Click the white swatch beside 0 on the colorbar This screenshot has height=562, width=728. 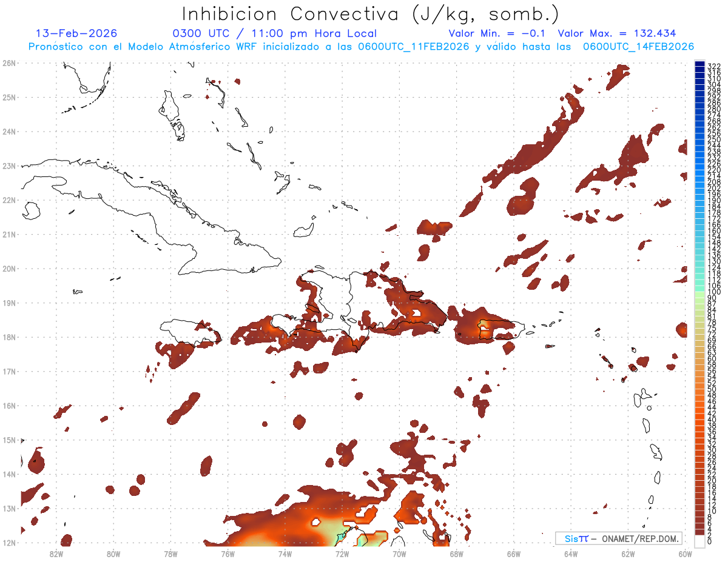coord(699,541)
